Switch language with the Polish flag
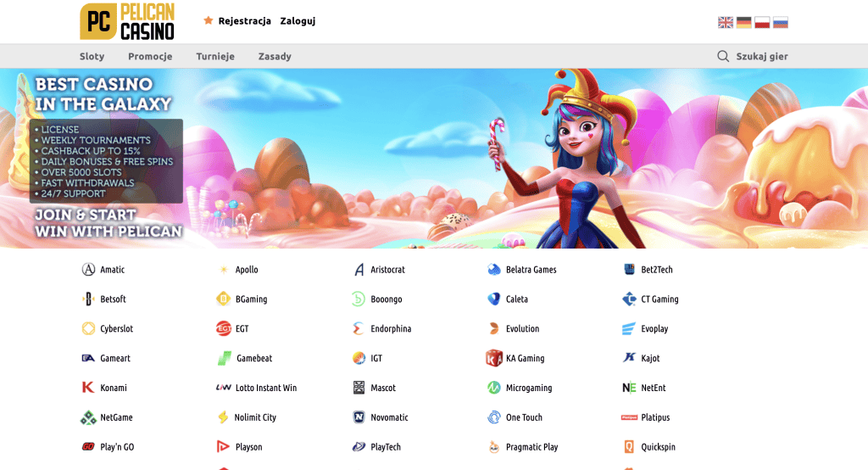This screenshot has width=868, height=470. click(762, 22)
